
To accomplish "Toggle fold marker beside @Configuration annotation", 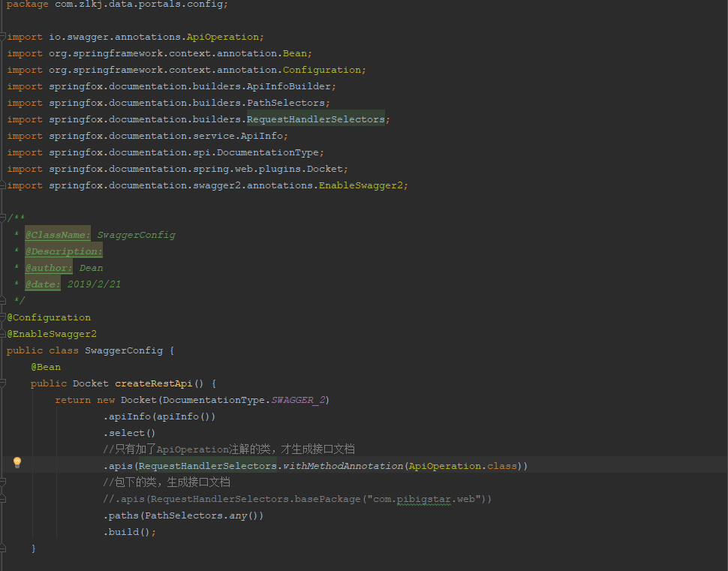I will 2,317.
